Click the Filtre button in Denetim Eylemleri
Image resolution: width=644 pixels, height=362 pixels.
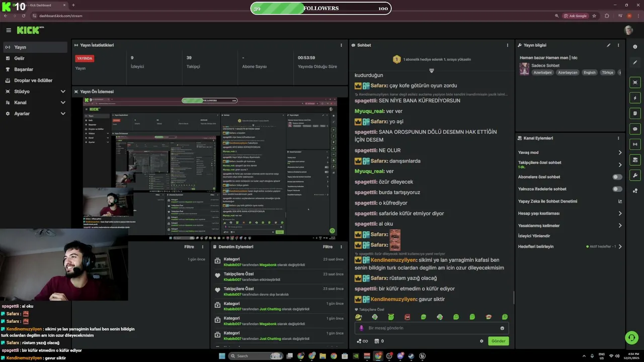328,247
